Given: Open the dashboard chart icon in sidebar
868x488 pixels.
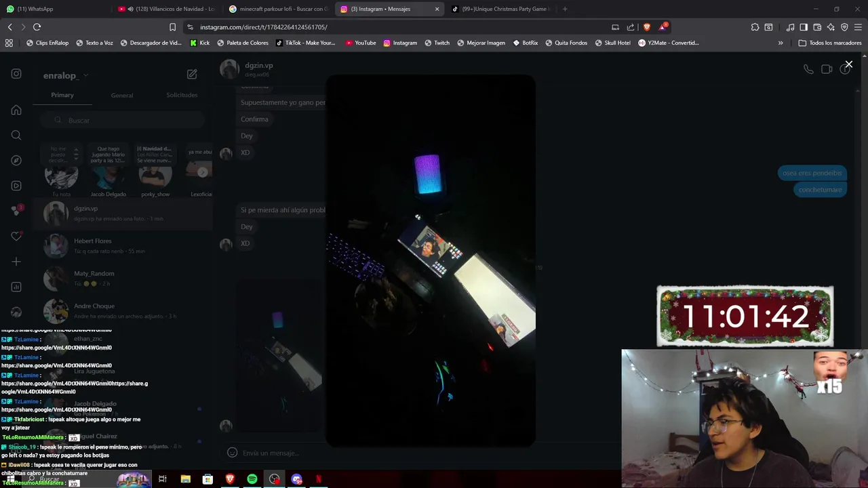Looking at the screenshot, I should [x=16, y=287].
